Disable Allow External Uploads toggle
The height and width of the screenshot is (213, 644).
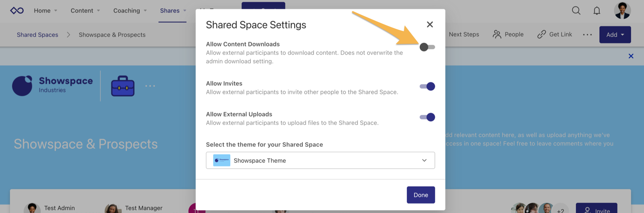coord(427,117)
